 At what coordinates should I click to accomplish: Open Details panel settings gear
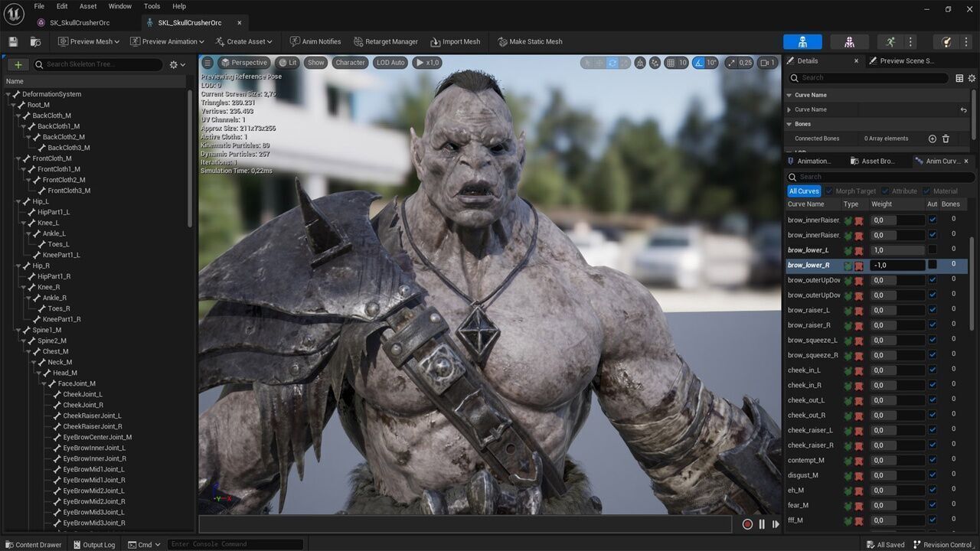[972, 78]
